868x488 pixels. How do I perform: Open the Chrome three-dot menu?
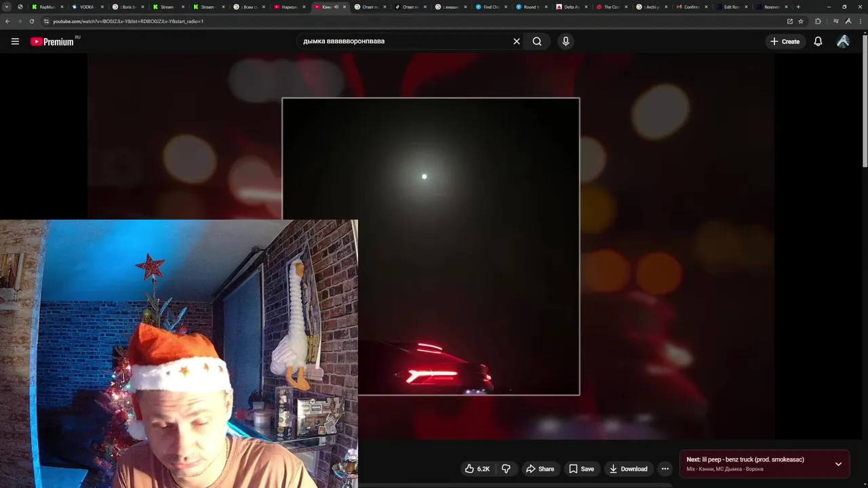pyautogui.click(x=860, y=21)
